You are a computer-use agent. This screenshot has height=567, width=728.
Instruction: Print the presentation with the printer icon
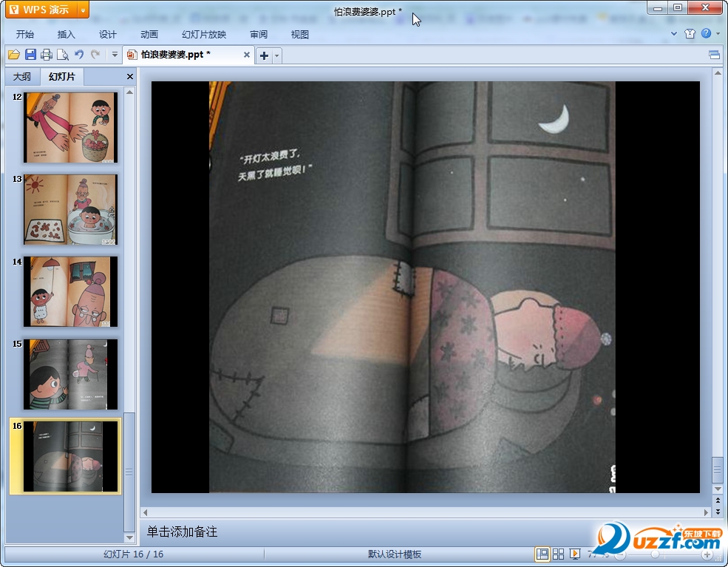pyautogui.click(x=47, y=55)
